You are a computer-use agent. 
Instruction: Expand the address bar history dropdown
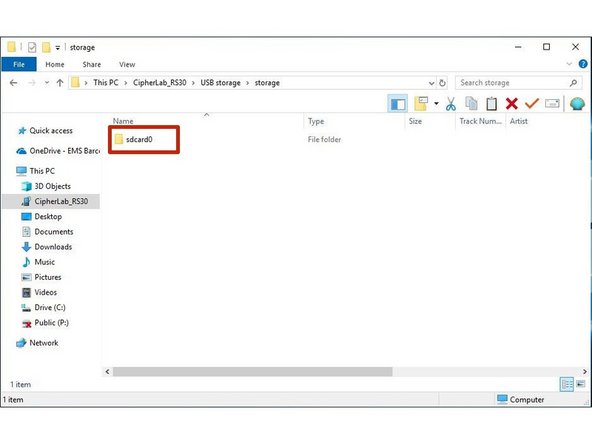tap(432, 83)
